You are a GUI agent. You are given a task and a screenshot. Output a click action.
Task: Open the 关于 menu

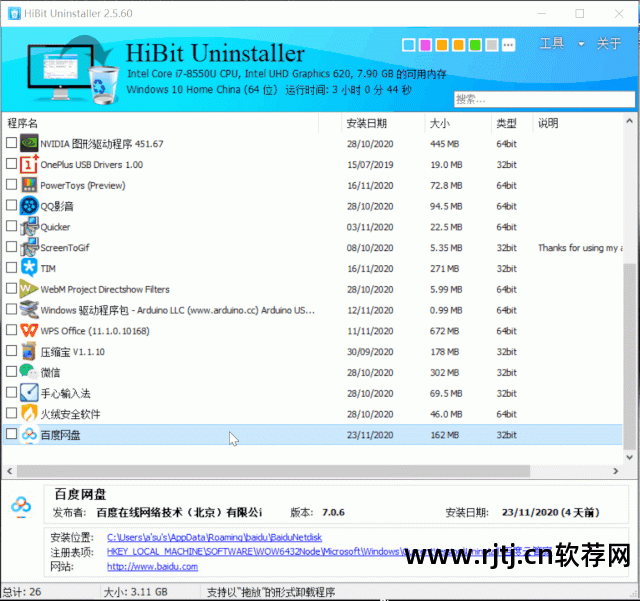point(609,43)
